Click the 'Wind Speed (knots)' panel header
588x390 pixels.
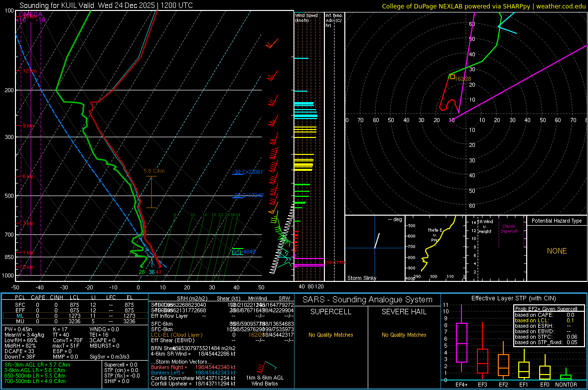(x=306, y=17)
